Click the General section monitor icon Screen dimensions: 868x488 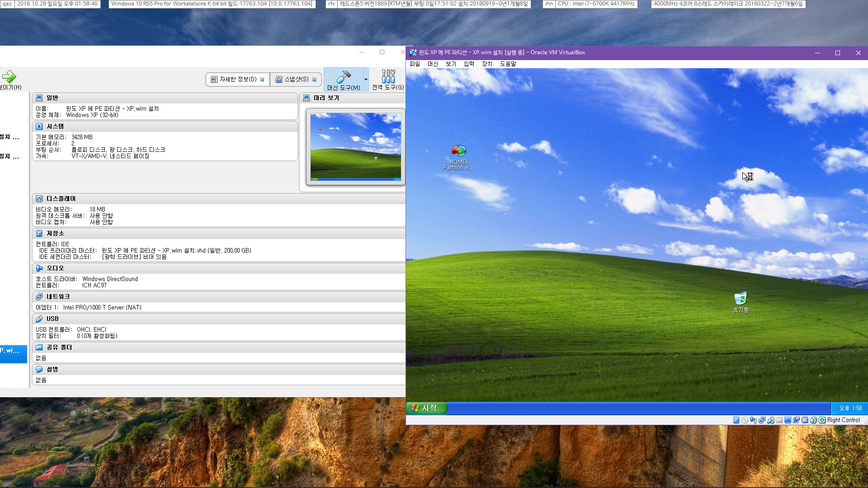[39, 98]
